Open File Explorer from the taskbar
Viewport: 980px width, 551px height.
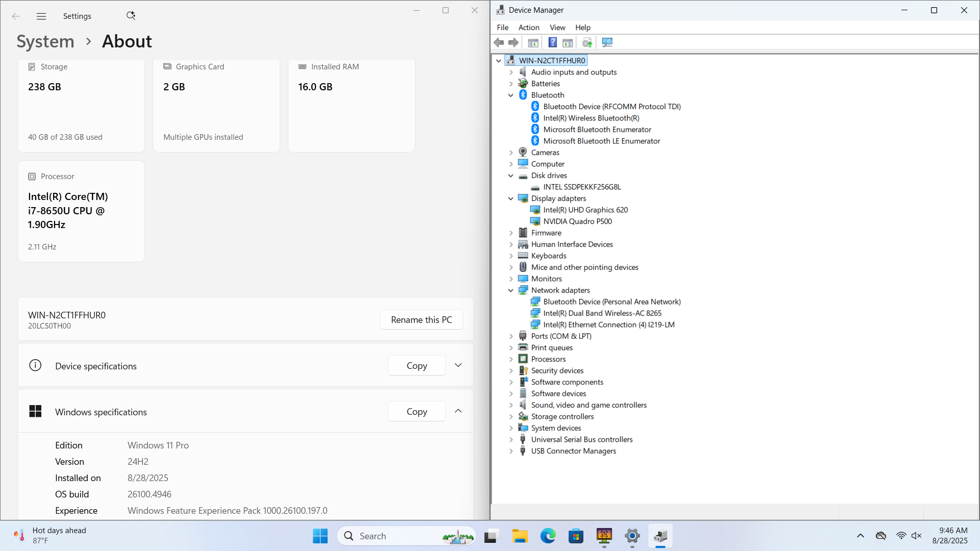pos(520,536)
